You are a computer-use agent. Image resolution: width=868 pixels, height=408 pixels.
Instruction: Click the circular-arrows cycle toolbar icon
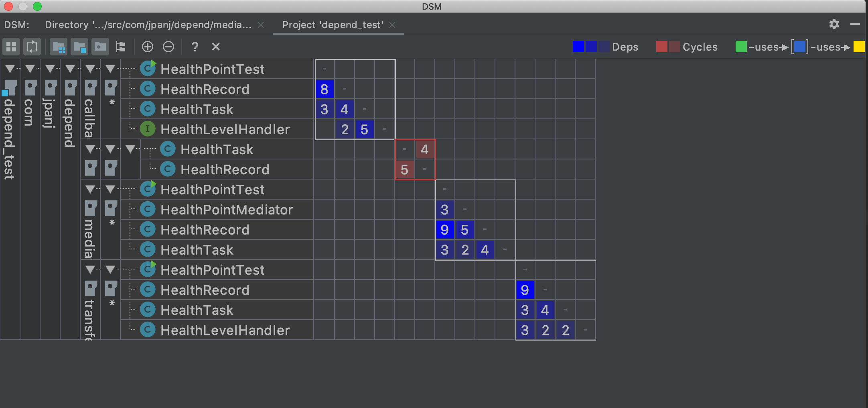pyautogui.click(x=32, y=47)
